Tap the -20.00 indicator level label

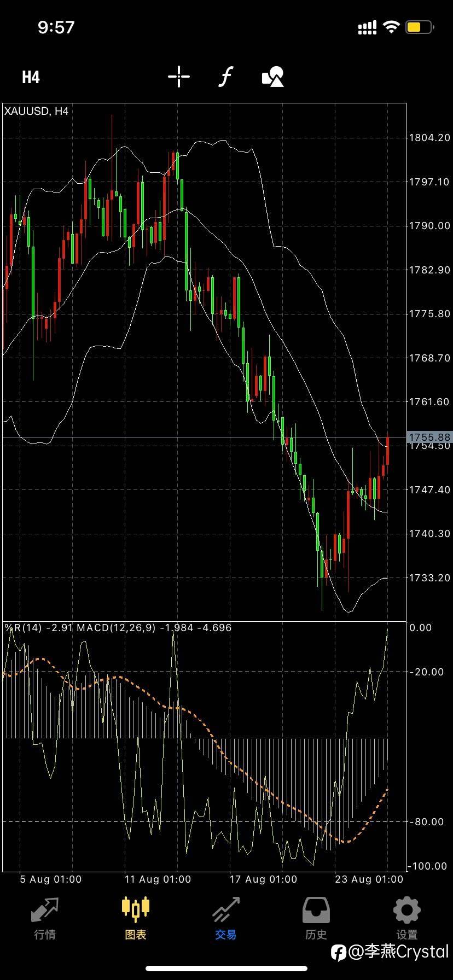pyautogui.click(x=427, y=672)
